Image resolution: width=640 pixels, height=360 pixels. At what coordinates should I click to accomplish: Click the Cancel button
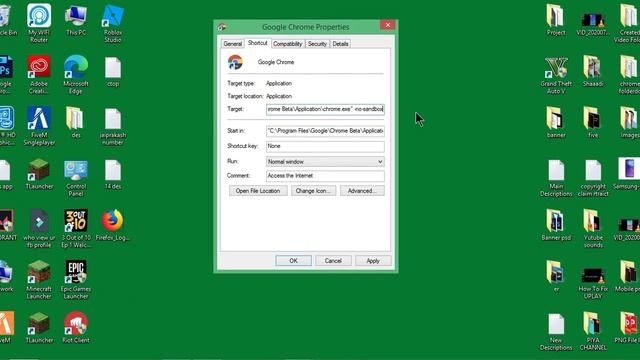coord(333,260)
